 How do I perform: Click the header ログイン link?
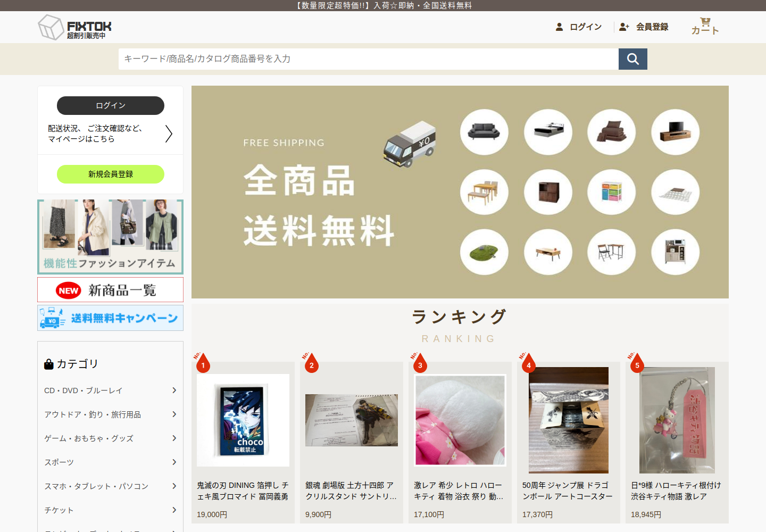pyautogui.click(x=586, y=27)
